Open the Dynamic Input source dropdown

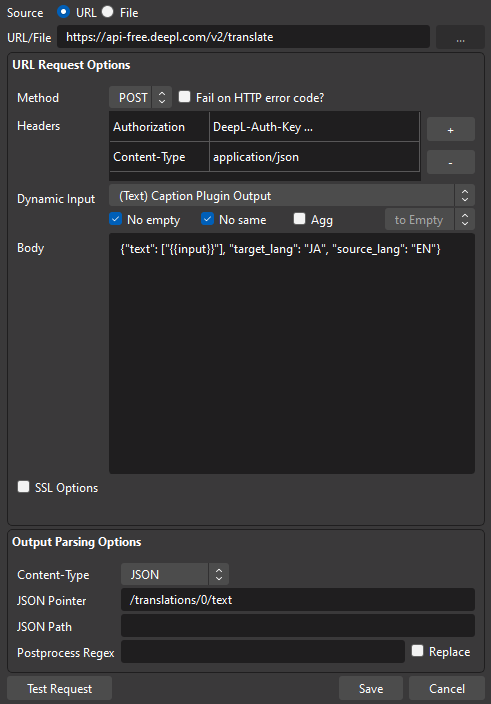(x=292, y=196)
